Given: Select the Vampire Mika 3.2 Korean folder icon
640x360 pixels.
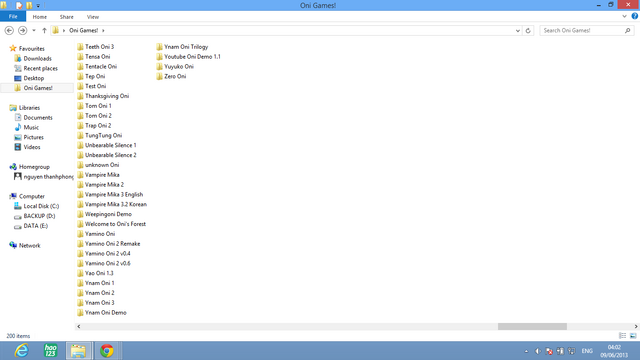Looking at the screenshot, I should coord(80,204).
